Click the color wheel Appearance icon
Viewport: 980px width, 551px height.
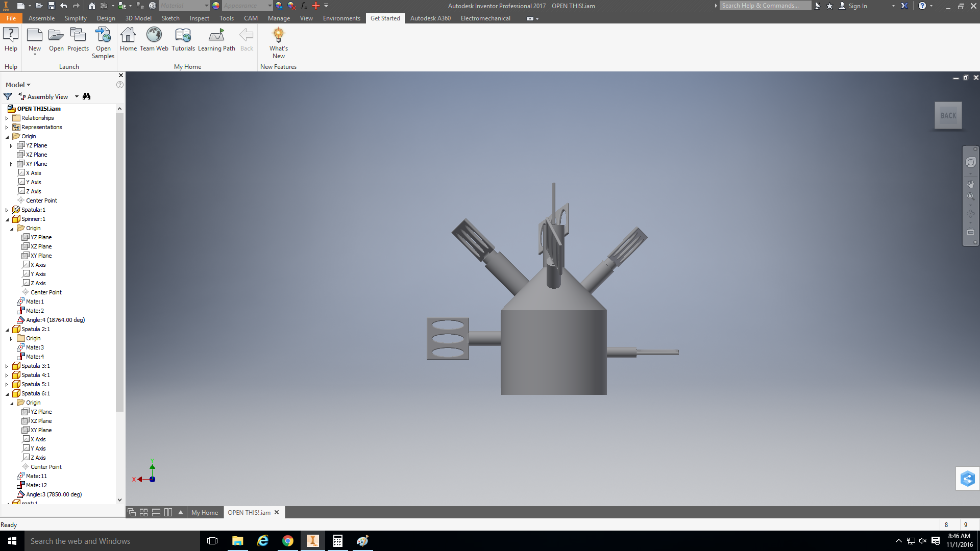(216, 6)
